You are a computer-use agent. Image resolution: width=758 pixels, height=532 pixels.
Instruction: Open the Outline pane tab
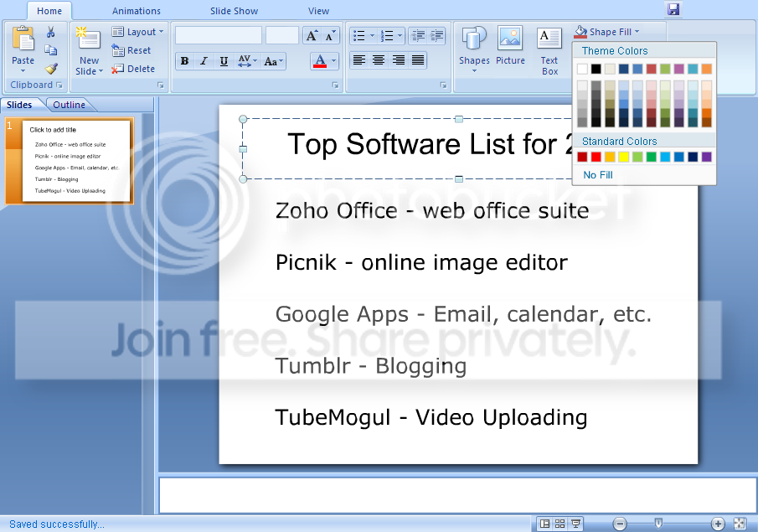[x=69, y=105]
